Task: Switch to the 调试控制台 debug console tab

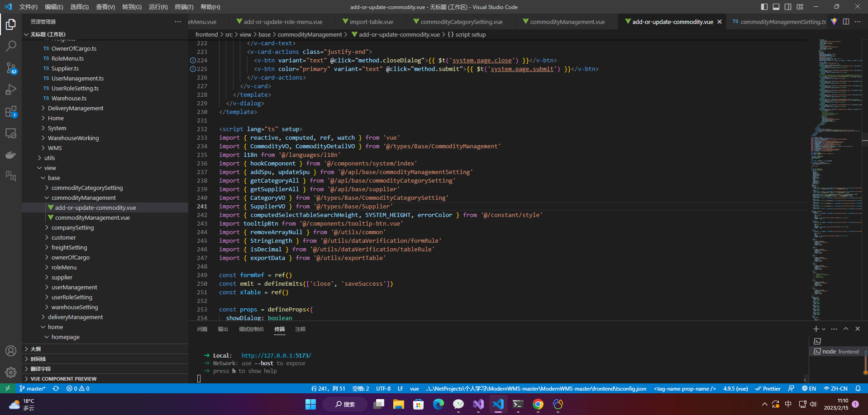Action: (251, 329)
